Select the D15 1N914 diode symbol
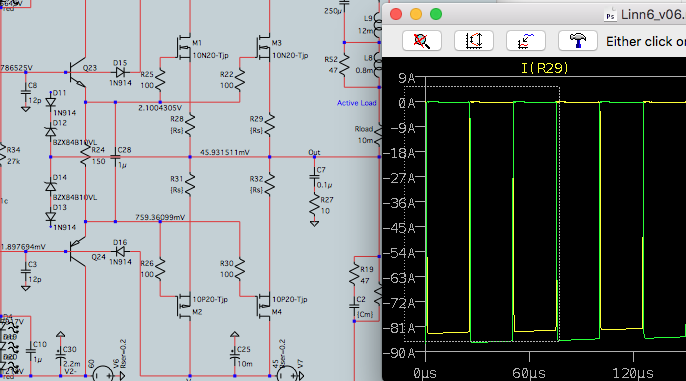The height and width of the screenshot is (381, 686). click(120, 73)
